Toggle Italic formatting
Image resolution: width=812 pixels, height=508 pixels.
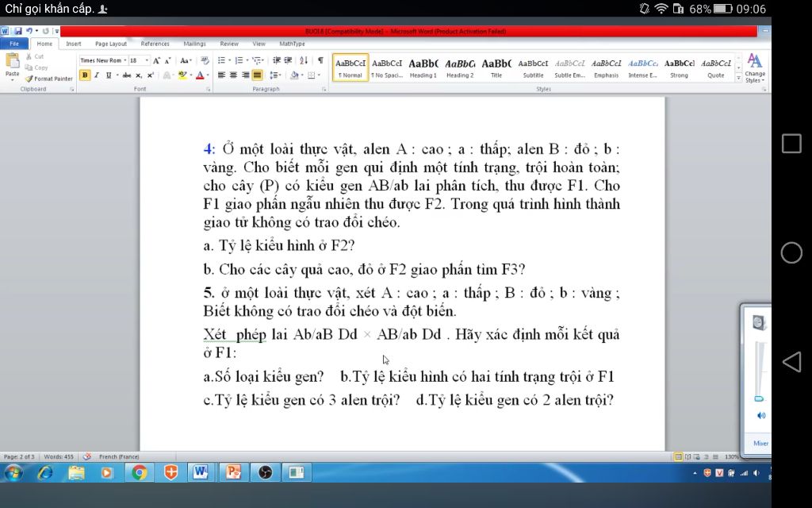[96, 75]
